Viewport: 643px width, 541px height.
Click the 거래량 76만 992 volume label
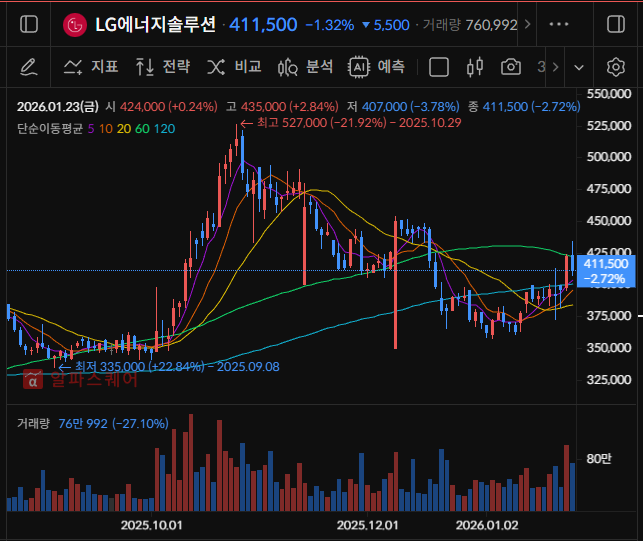point(93,423)
